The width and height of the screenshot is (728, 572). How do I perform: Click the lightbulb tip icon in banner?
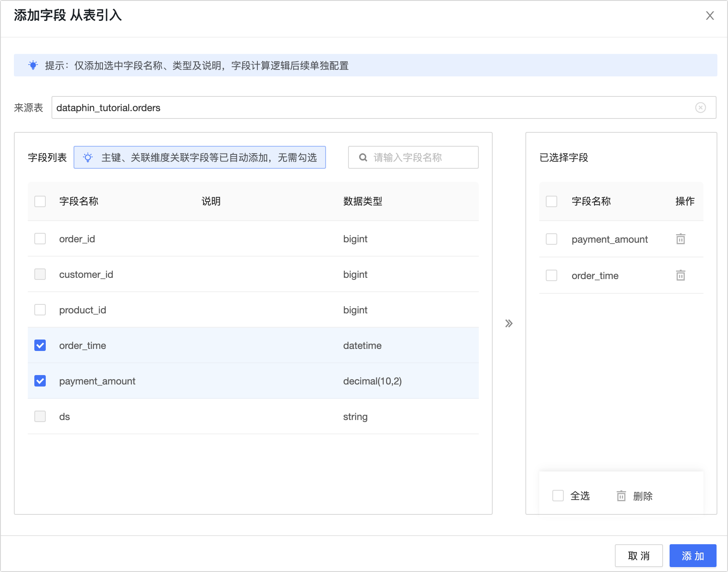[33, 65]
